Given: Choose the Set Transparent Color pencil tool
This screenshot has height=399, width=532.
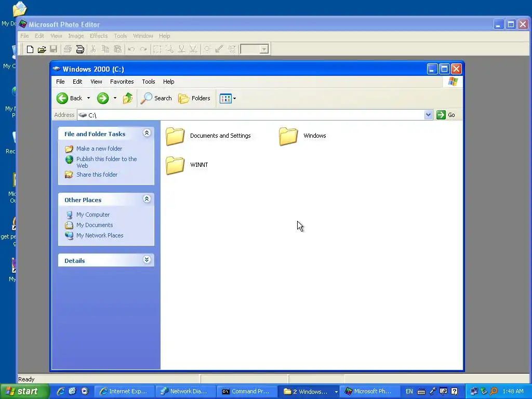Looking at the screenshot, I should 219,49.
